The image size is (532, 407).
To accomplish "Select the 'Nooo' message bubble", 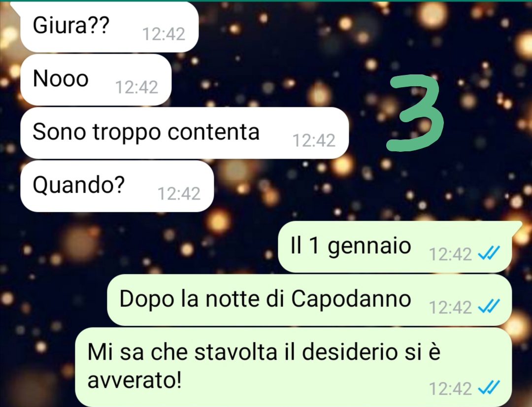I will [96, 80].
